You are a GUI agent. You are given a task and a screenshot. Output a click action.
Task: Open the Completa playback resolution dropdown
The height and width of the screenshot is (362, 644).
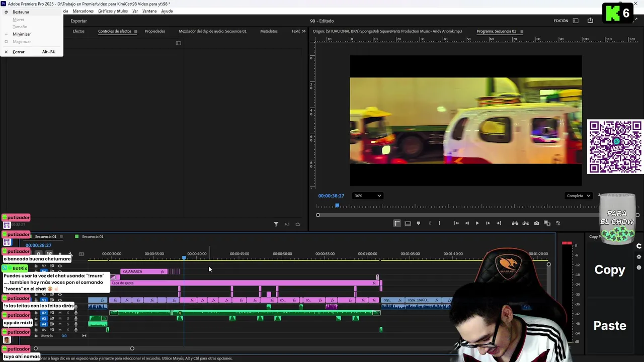point(578,196)
